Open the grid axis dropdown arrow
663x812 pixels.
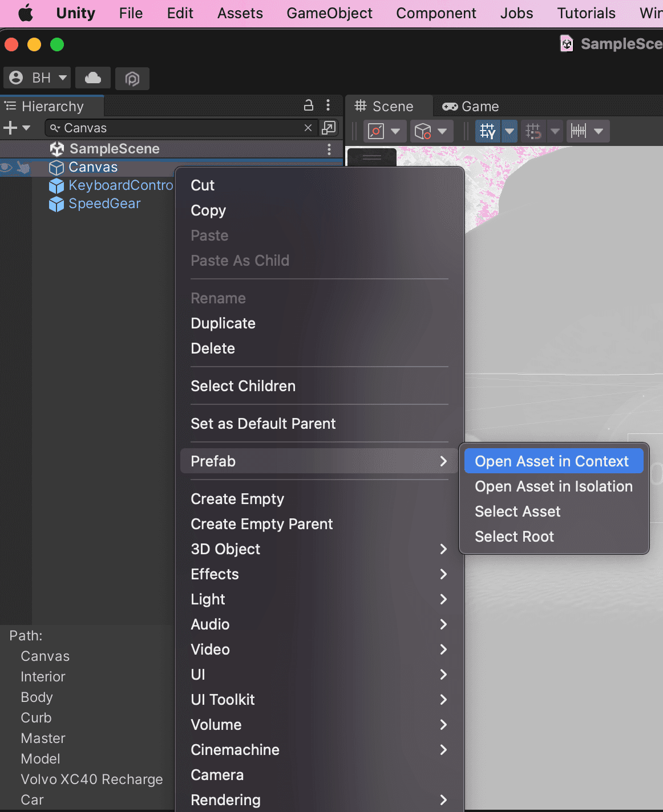click(510, 131)
